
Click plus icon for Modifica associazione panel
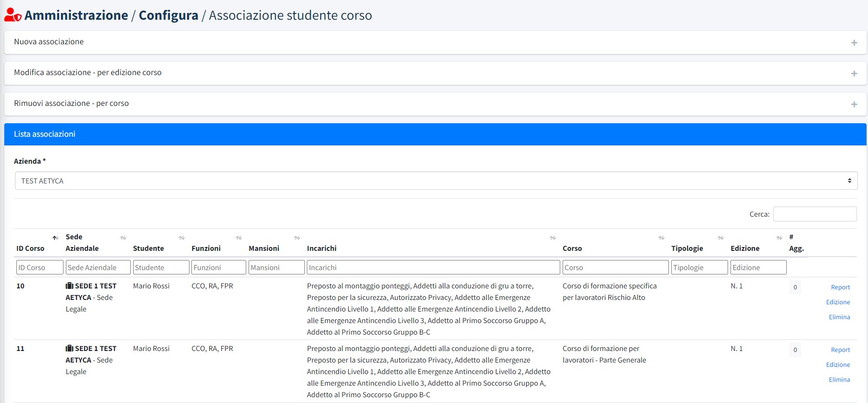(x=854, y=74)
